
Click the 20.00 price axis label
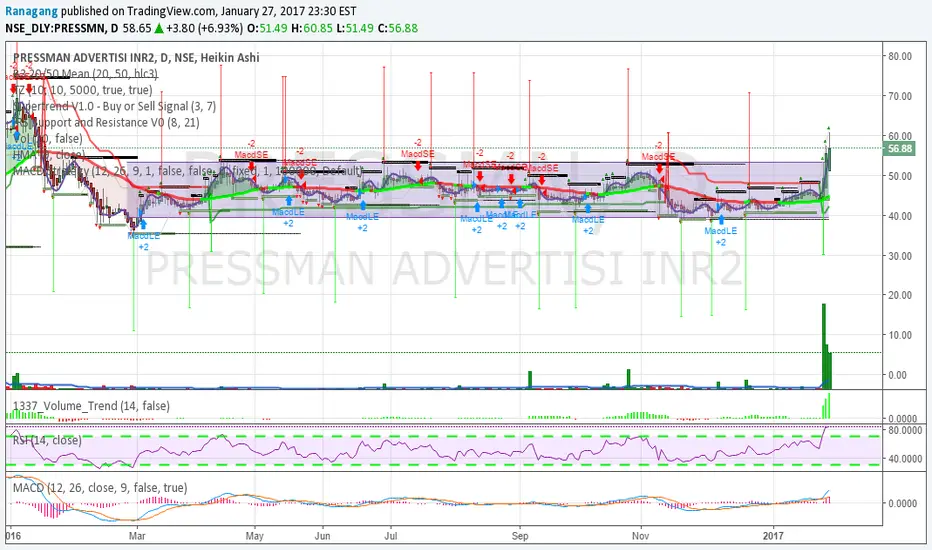pyautogui.click(x=900, y=295)
